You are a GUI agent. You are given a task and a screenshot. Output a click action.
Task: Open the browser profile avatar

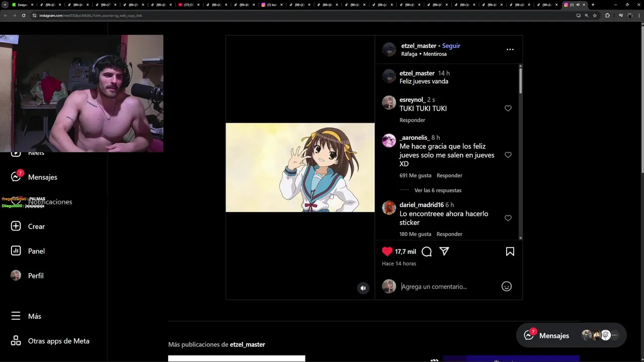click(630, 16)
